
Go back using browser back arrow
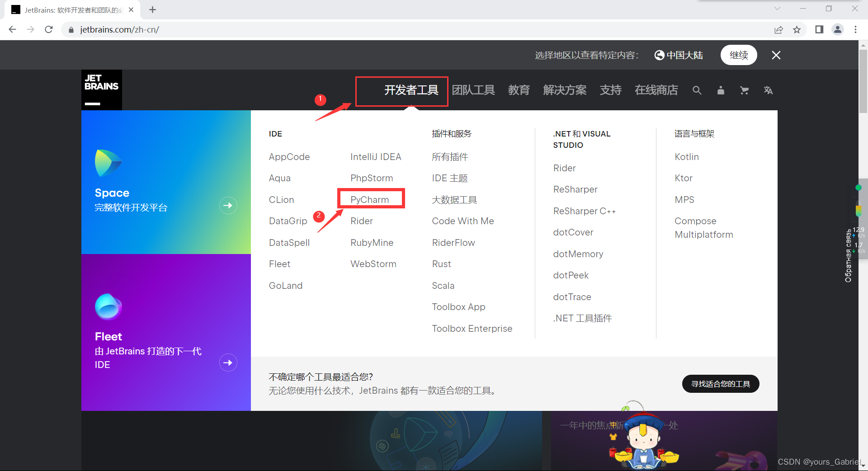(12, 29)
